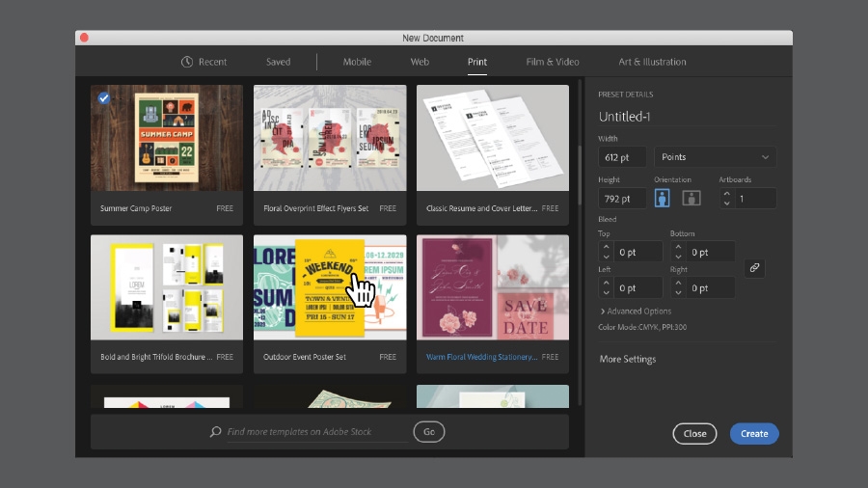Decrease Bottom bleed value
This screenshot has height=488, width=868.
[678, 257]
